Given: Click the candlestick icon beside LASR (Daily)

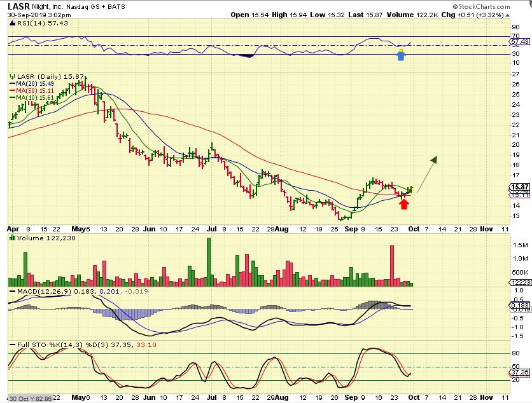Looking at the screenshot, I should (12, 75).
